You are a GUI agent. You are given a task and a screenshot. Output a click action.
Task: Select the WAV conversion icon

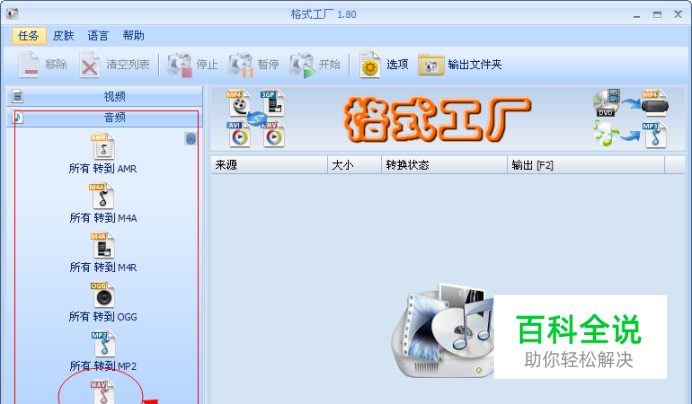pyautogui.click(x=103, y=392)
